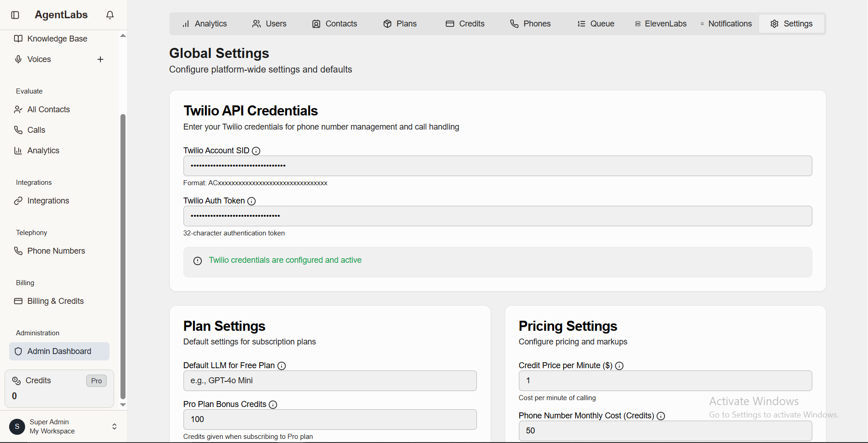
Task: Open the notifications bell
Action: tap(110, 15)
